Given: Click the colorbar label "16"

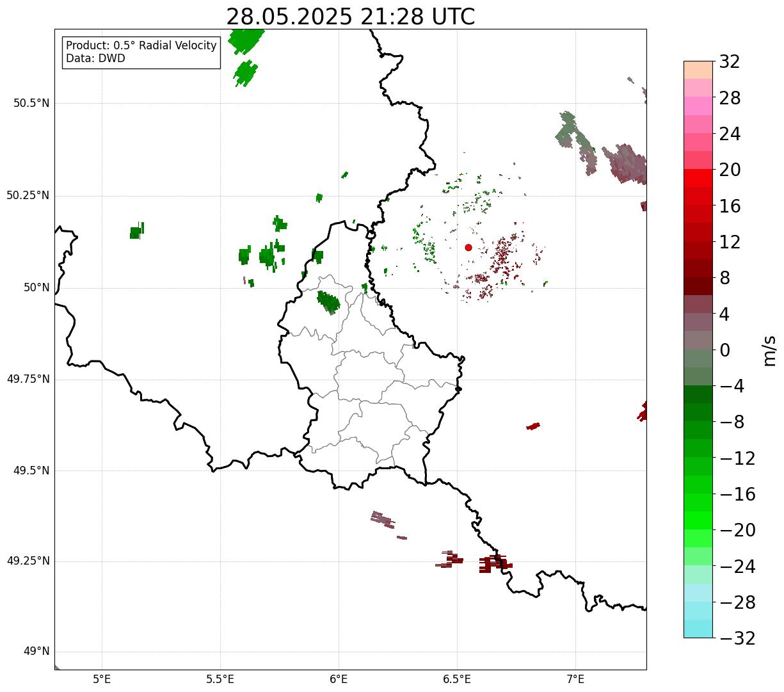Looking at the screenshot, I should [730, 206].
